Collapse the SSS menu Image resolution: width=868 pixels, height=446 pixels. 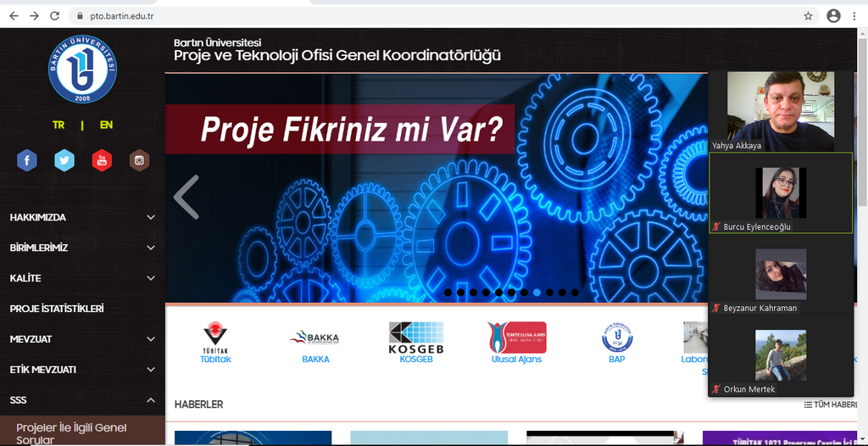pos(82,400)
